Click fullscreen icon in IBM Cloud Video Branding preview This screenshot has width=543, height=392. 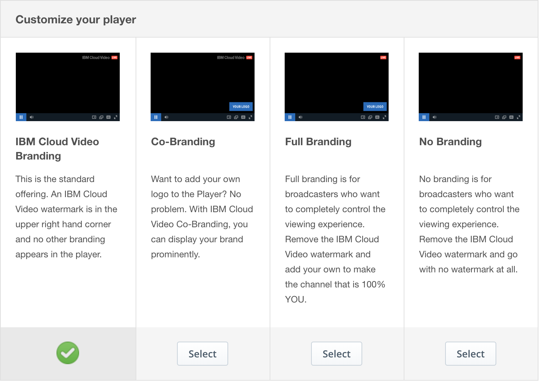(x=116, y=117)
